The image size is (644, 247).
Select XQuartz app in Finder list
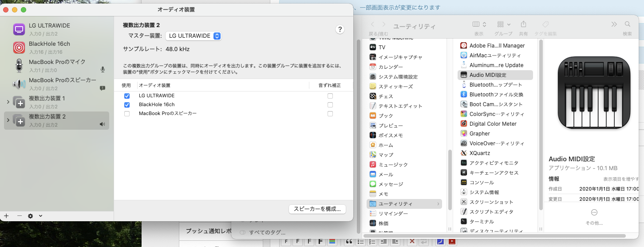pyautogui.click(x=495, y=153)
